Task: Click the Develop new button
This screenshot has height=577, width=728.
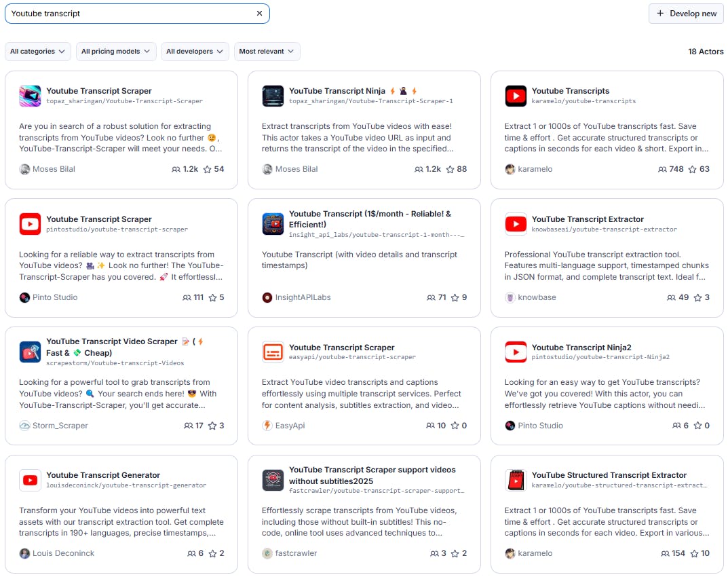Action: coord(686,14)
